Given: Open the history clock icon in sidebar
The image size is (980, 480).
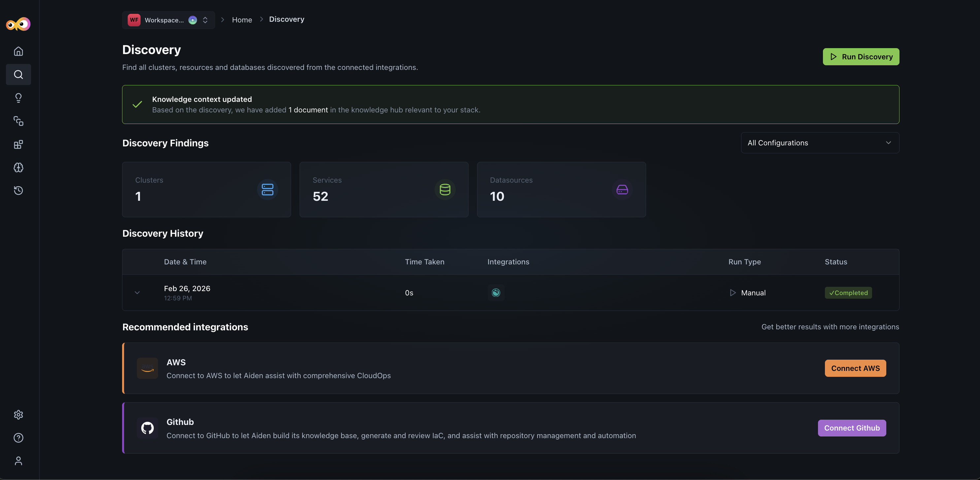Looking at the screenshot, I should pos(18,191).
